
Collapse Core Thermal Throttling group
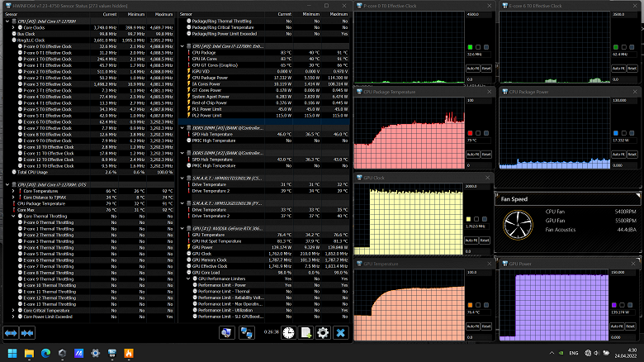[13, 216]
